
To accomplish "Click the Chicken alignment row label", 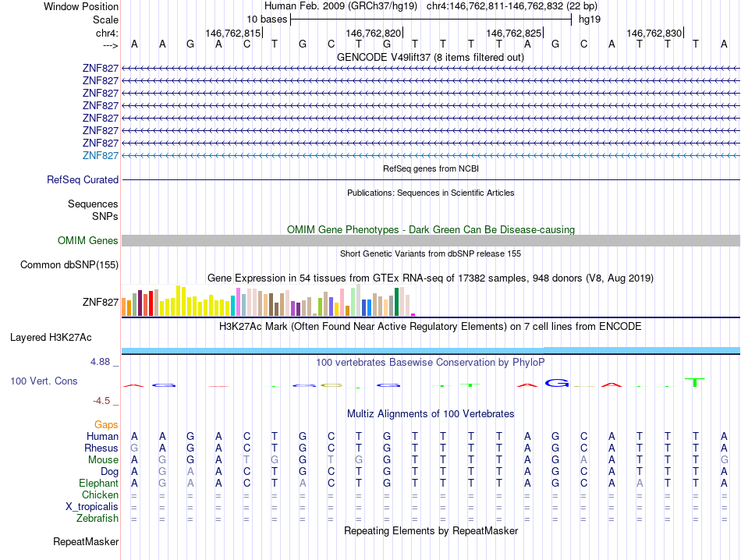I will [x=100, y=494].
